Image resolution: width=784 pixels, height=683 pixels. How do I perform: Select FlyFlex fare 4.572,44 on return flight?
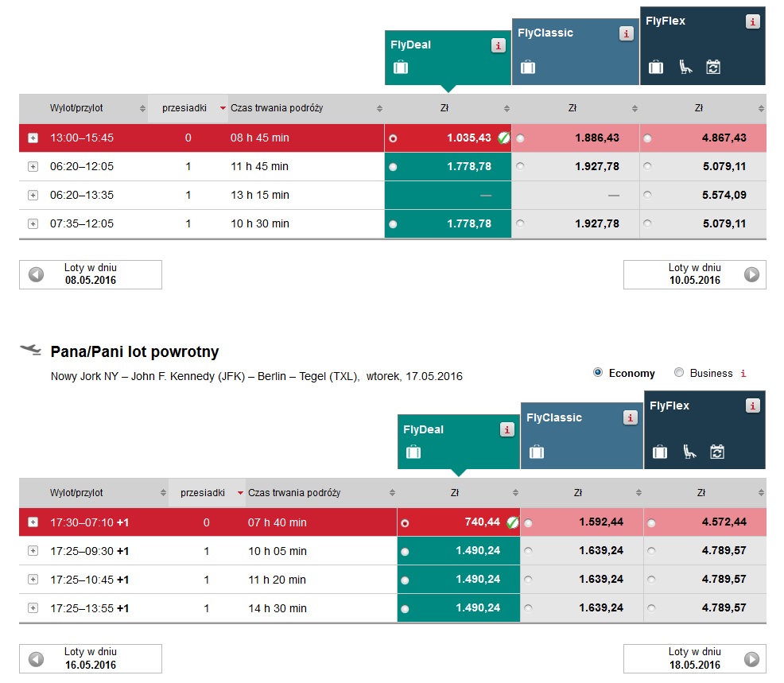651,523
